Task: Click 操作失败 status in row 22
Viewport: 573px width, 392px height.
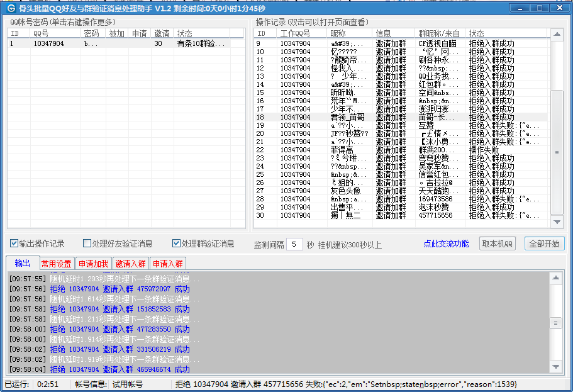Action: (x=484, y=150)
